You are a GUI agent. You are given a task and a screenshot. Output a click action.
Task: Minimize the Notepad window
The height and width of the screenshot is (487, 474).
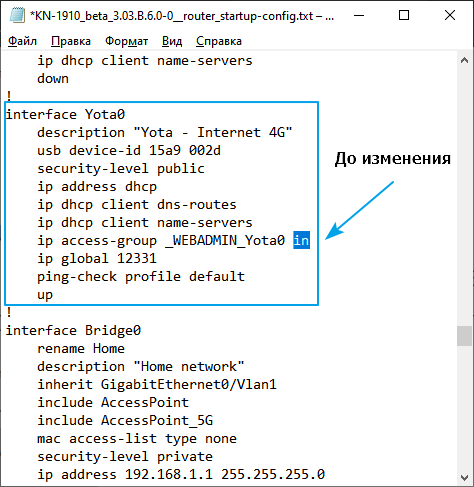click(x=359, y=15)
